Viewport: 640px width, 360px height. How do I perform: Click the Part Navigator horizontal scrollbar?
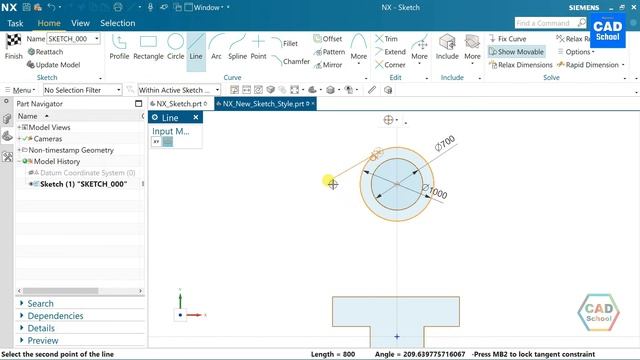(x=60, y=291)
